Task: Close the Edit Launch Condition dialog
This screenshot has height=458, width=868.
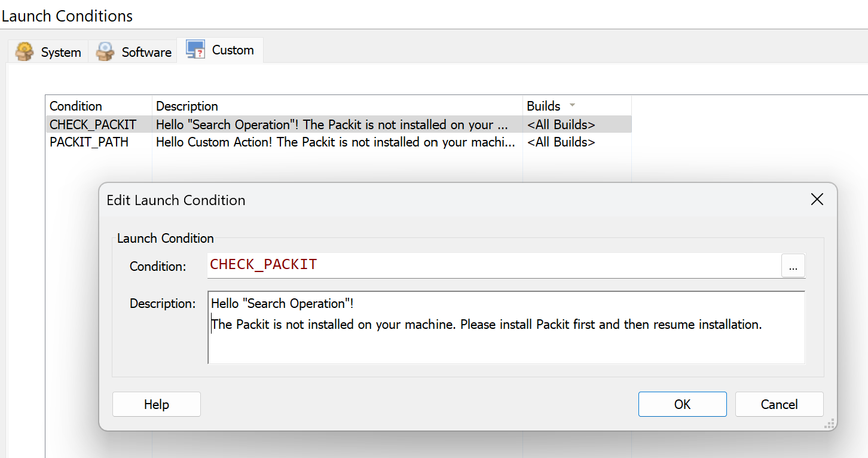Action: [817, 200]
